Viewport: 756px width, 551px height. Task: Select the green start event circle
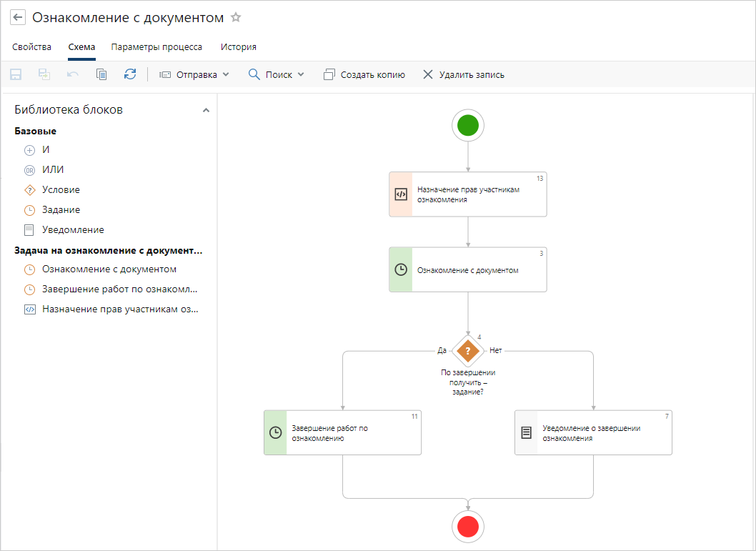pos(467,126)
